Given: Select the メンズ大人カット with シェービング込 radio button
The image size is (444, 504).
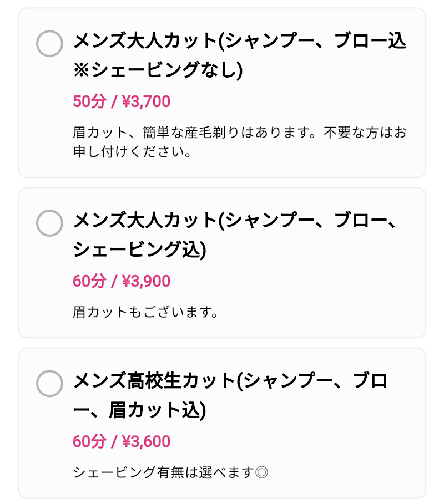Looking at the screenshot, I should (49, 223).
